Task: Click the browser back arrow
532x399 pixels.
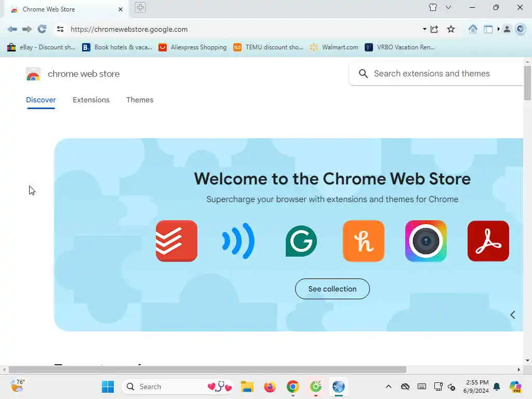Action: point(12,29)
